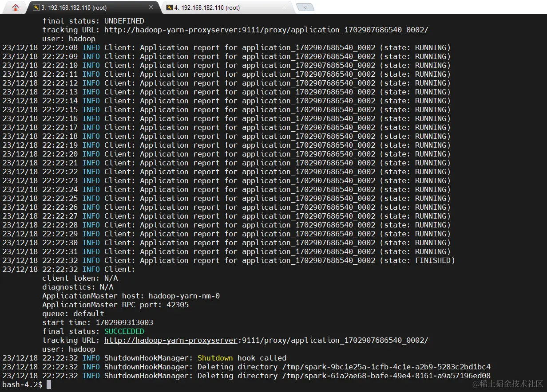Click 'client token: N/A' line
547x392 pixels.
coord(80,278)
